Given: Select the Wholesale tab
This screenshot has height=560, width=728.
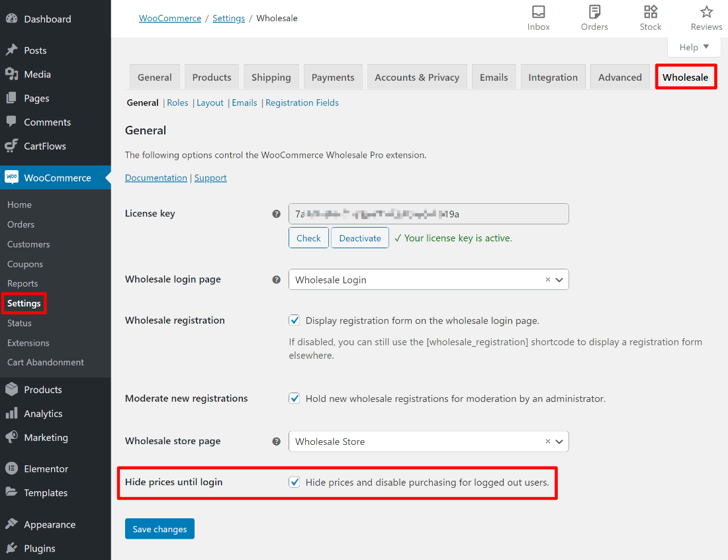Looking at the screenshot, I should [685, 77].
